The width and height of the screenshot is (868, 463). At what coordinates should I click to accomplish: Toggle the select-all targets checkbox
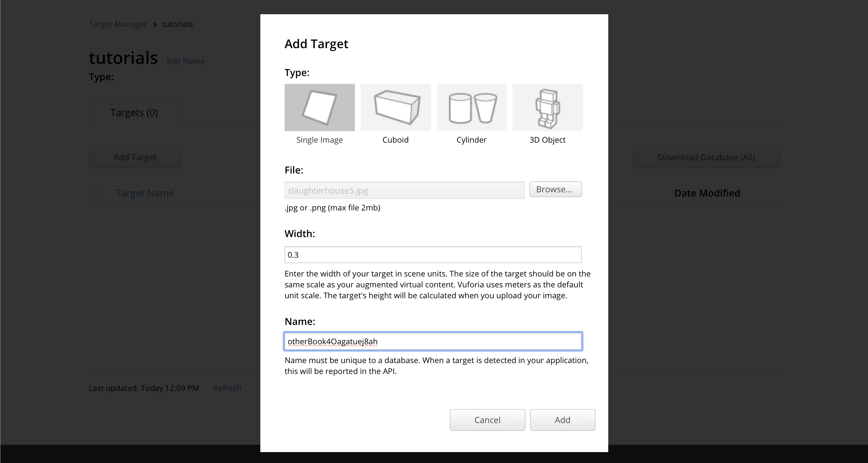[x=98, y=194]
